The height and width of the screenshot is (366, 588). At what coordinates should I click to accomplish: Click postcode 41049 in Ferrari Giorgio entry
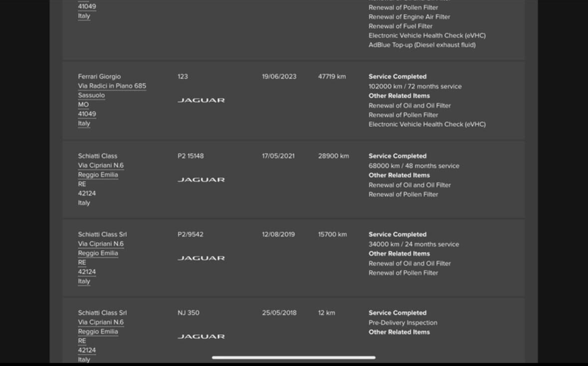point(87,114)
